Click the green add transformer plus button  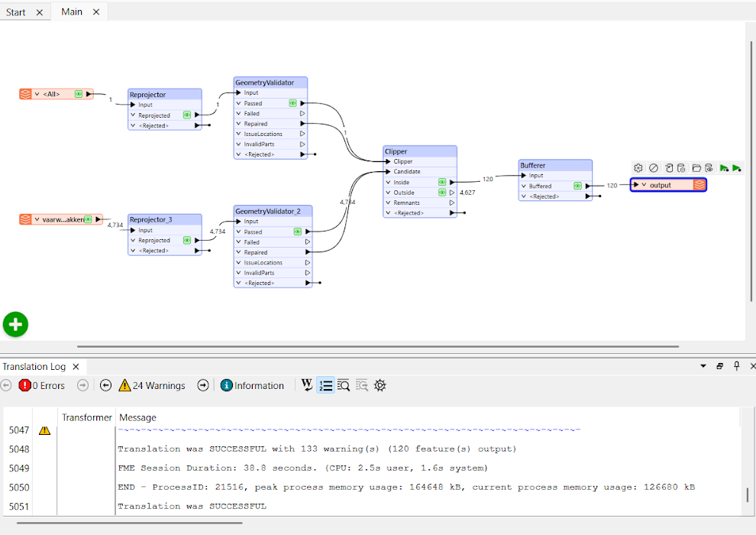(15, 324)
